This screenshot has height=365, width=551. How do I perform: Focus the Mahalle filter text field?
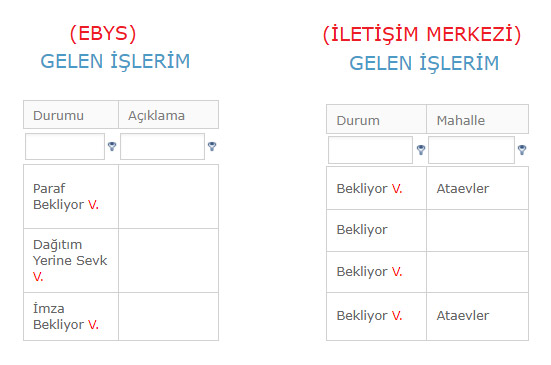(x=471, y=150)
